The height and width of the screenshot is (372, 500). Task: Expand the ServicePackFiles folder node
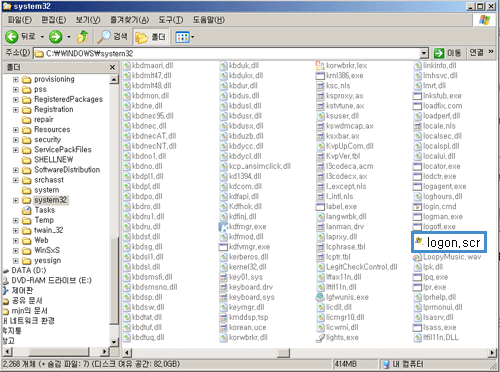[16, 150]
